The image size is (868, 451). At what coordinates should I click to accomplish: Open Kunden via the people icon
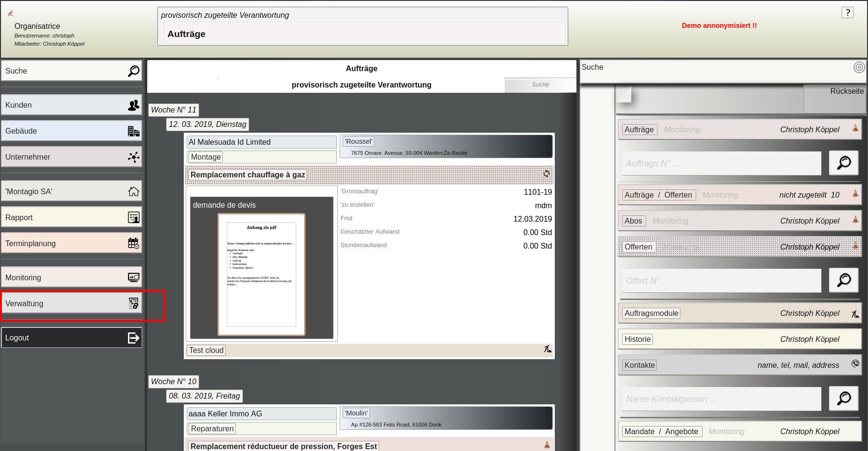tap(133, 105)
